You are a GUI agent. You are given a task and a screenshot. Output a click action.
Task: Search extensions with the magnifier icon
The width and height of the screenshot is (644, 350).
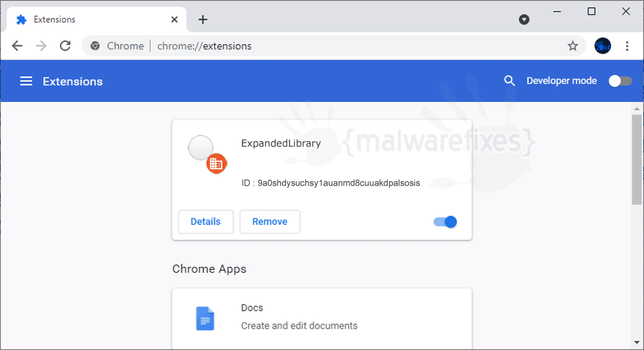(509, 81)
